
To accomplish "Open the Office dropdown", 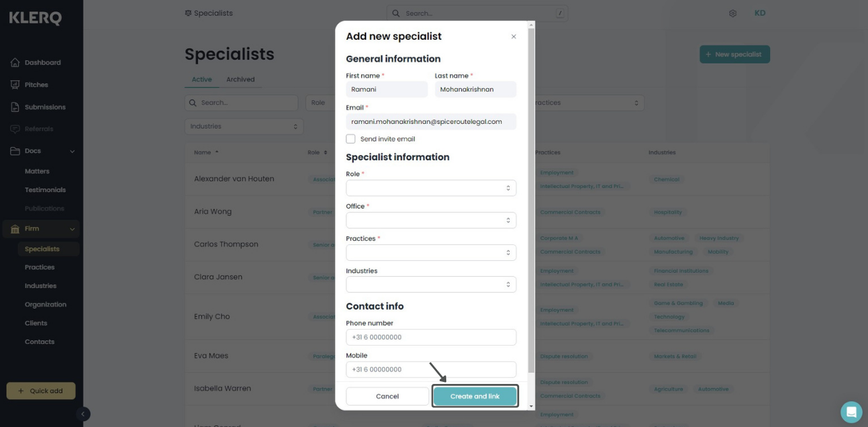I will [431, 220].
